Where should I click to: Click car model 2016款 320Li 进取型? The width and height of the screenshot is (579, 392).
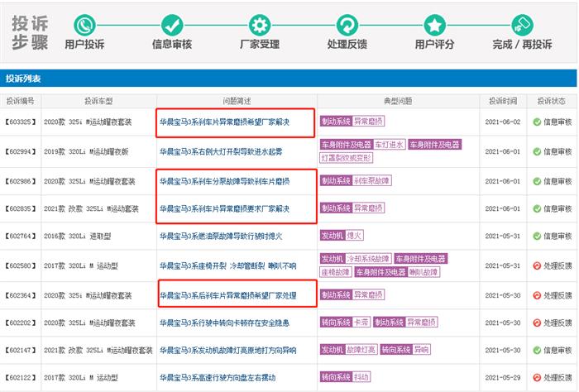[x=77, y=236]
